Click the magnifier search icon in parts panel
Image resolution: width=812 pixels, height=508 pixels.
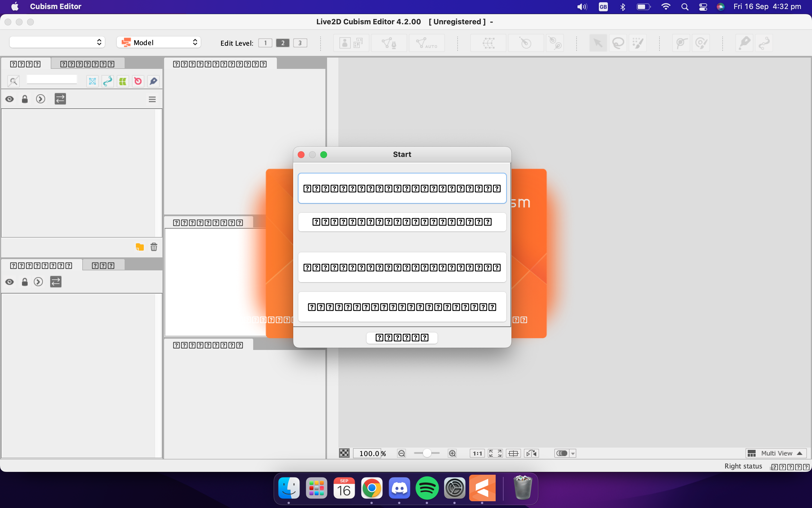pos(14,81)
